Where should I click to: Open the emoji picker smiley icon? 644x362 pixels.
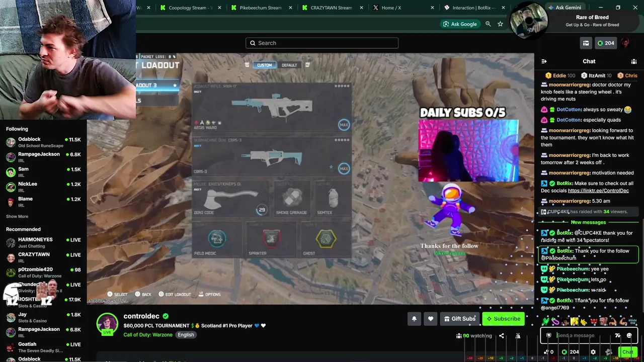pos(629,335)
